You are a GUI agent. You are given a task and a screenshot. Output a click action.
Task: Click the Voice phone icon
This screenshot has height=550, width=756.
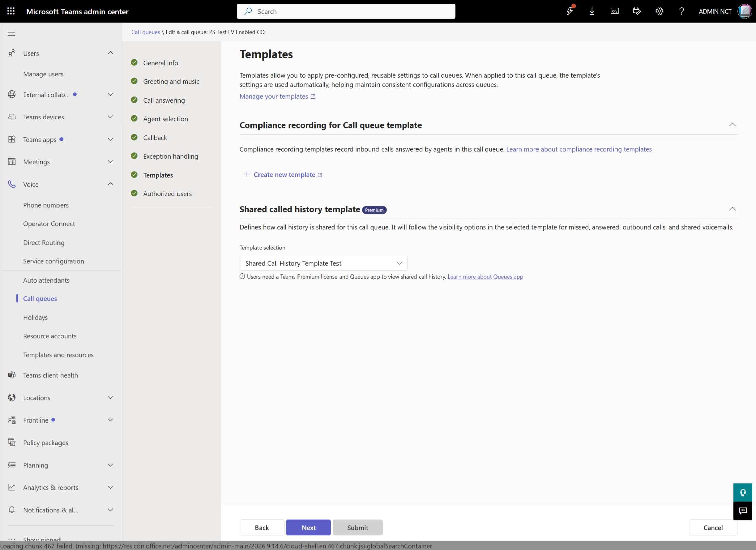pyautogui.click(x=12, y=184)
